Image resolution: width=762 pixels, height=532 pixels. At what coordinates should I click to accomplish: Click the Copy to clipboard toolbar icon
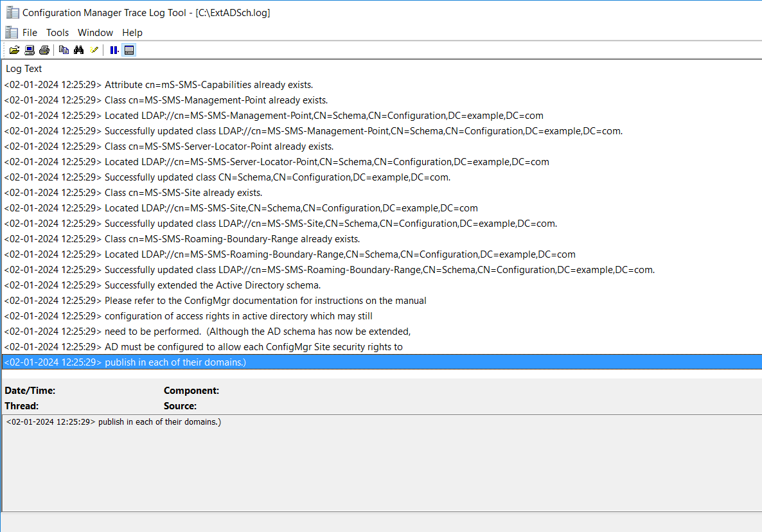(x=64, y=50)
